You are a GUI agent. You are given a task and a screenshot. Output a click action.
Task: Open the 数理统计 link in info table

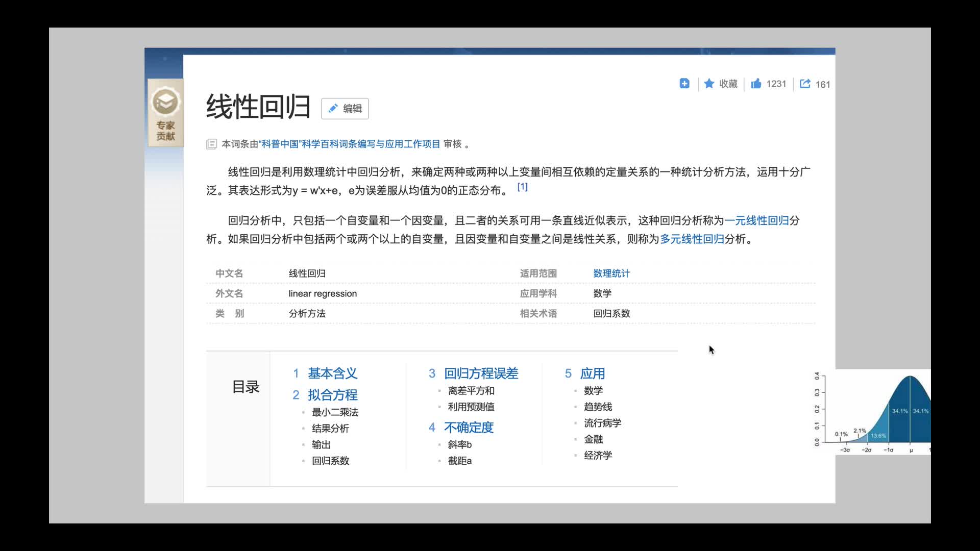pos(611,273)
